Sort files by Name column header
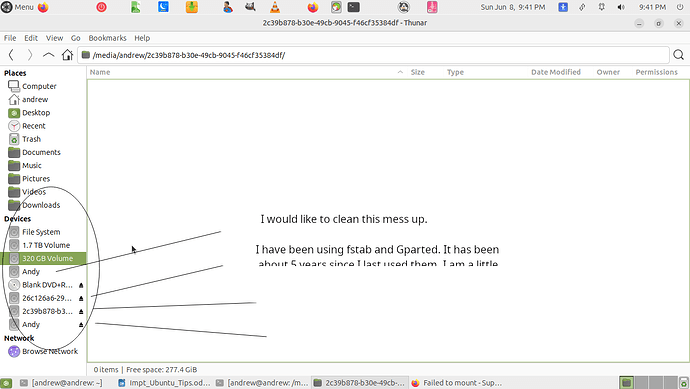The width and height of the screenshot is (690, 389). coord(100,72)
